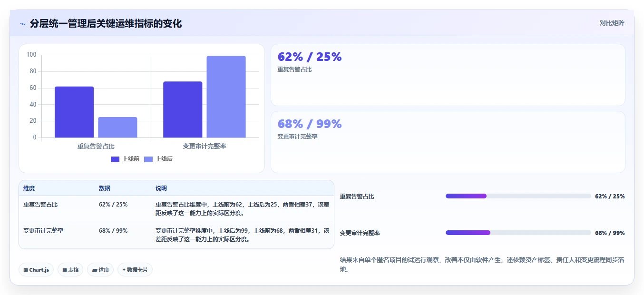The image size is (644, 295).
Task: Click the 维度 column header
Action: [x=29, y=188]
